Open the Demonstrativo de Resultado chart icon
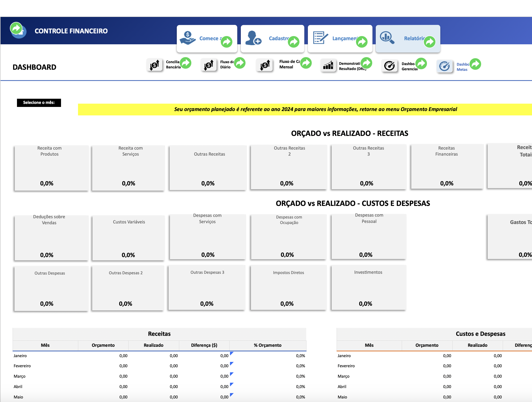The image size is (532, 402). click(328, 65)
